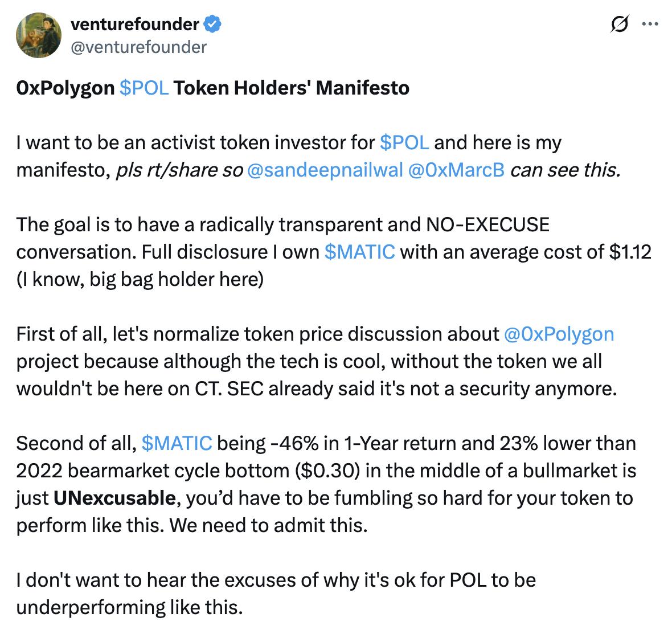Image resolution: width=672 pixels, height=638 pixels.
Task: Open the @0xPolygon mention link
Action: [x=559, y=334]
